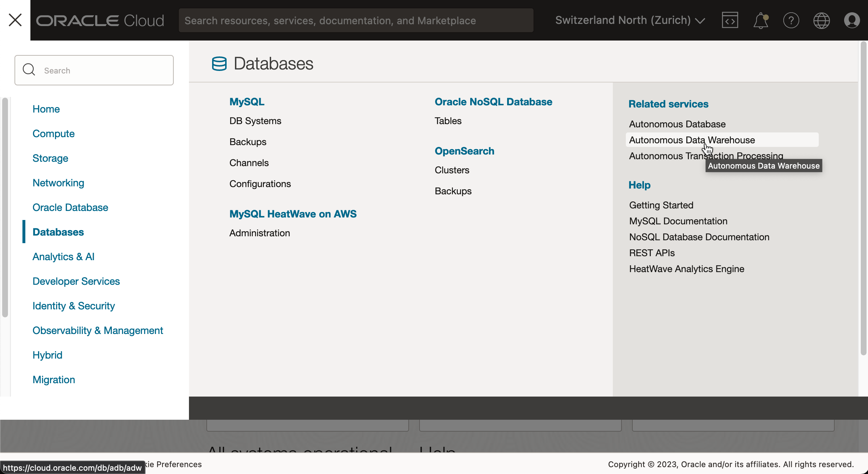868x474 pixels.
Task: Open the Storage menu category
Action: [50, 158]
